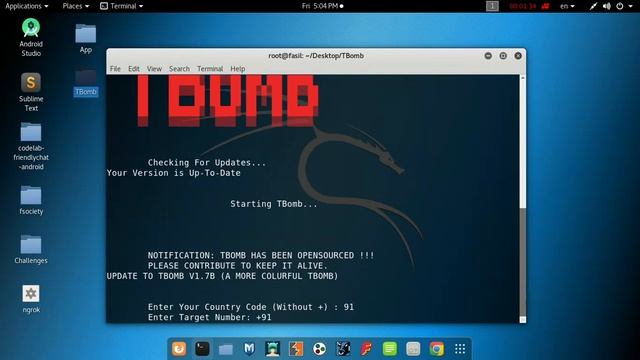Screen dimensions: 640x360
Task: Open the terminal Edit menu
Action: [x=133, y=69]
